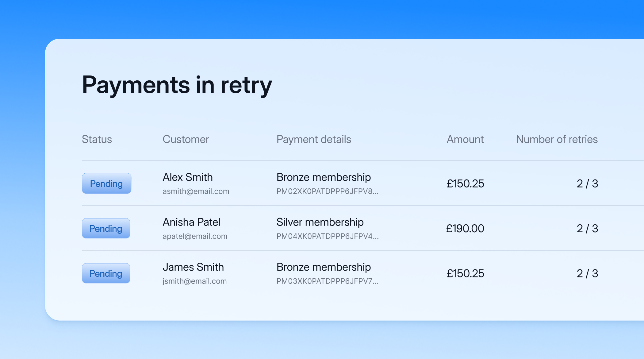The height and width of the screenshot is (359, 644).
Task: Sort by the Status column header
Action: [x=97, y=139]
